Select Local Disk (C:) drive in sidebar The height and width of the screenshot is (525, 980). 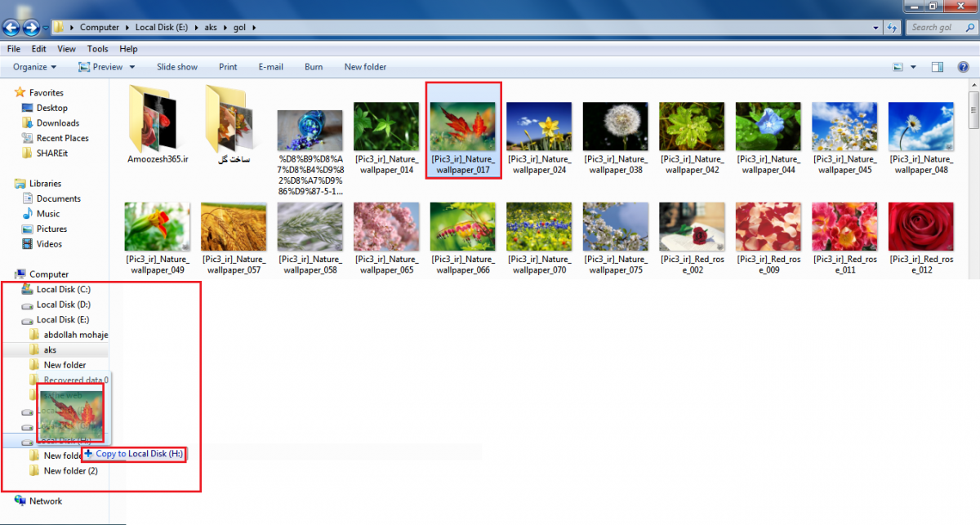[x=63, y=289]
